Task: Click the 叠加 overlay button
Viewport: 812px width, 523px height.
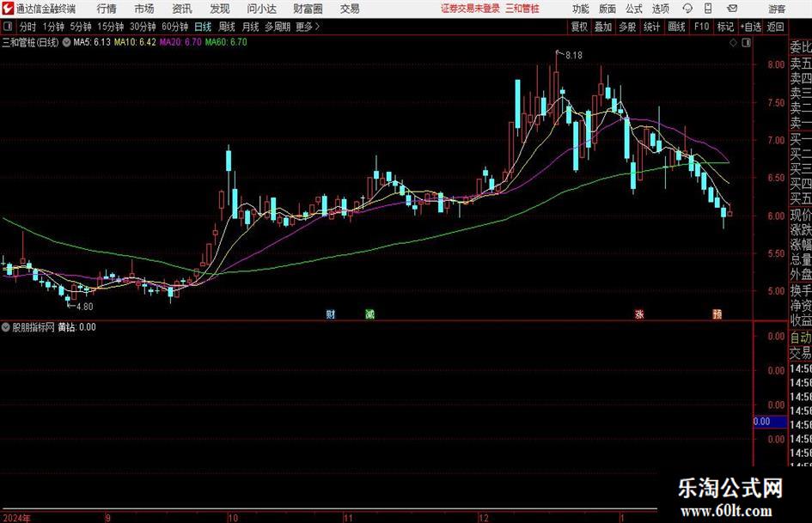Action: click(x=603, y=27)
